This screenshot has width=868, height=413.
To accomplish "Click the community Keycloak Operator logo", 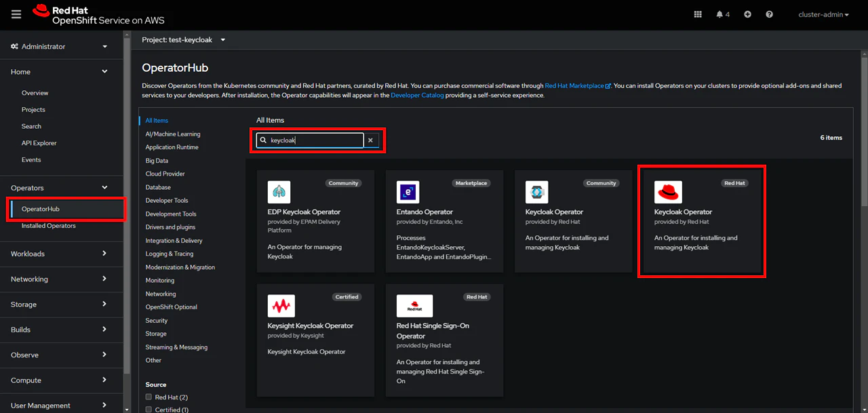I will tap(536, 192).
